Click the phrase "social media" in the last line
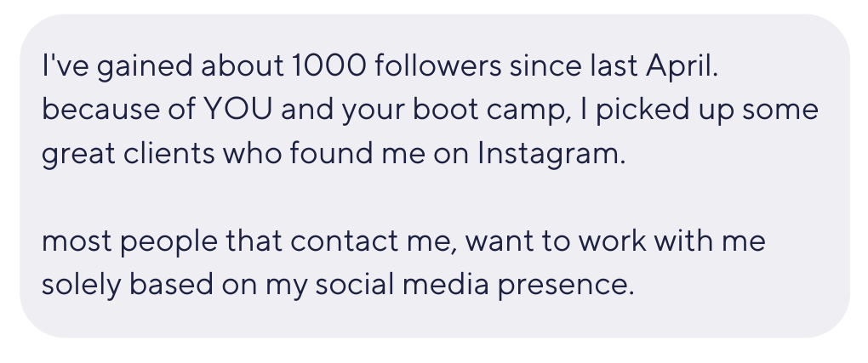Screen dimensions: 868x363 click(403, 285)
